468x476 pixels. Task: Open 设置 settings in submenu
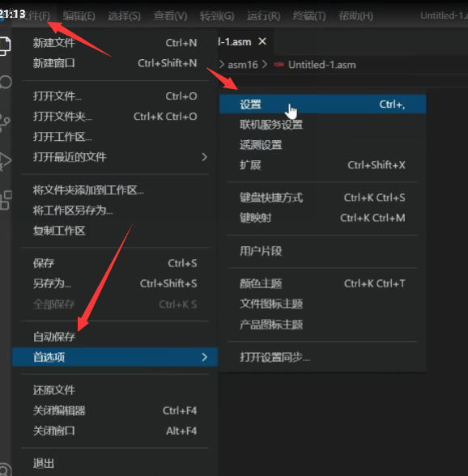[322, 104]
